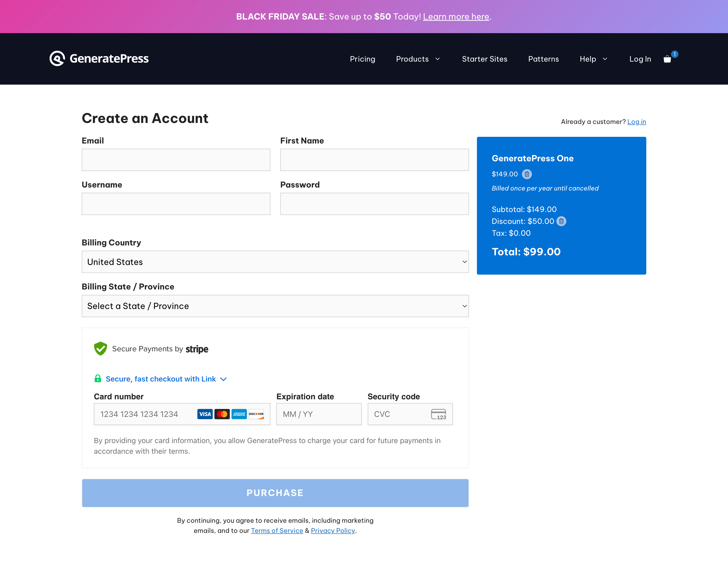This screenshot has height=571, width=728.
Task: Remove GeneratePress One using trash icon
Action: click(x=527, y=174)
